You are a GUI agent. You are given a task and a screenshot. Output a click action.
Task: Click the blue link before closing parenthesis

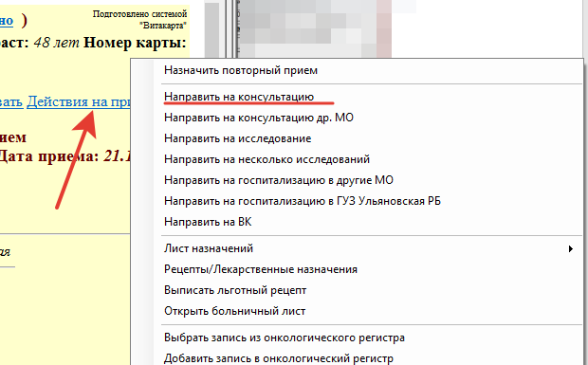(7, 20)
